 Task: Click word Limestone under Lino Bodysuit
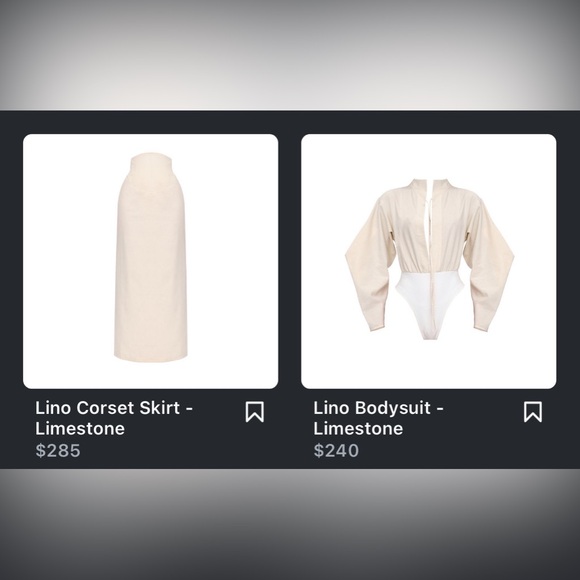point(358,429)
